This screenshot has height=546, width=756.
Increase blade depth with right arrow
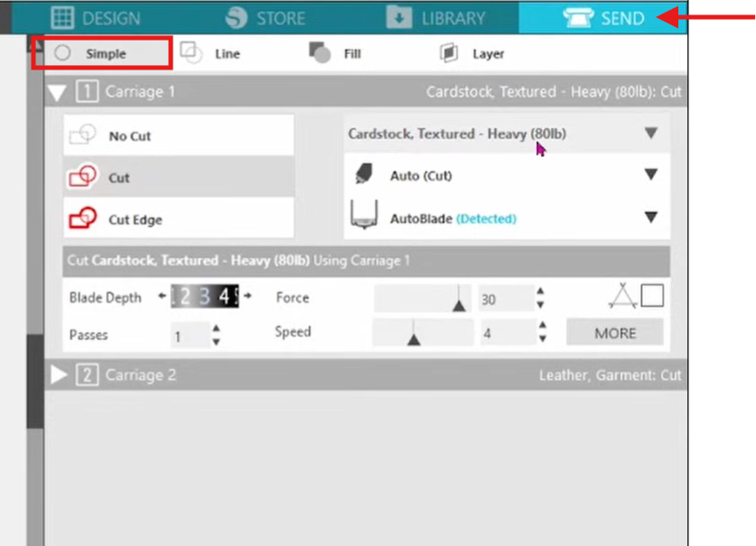click(247, 296)
